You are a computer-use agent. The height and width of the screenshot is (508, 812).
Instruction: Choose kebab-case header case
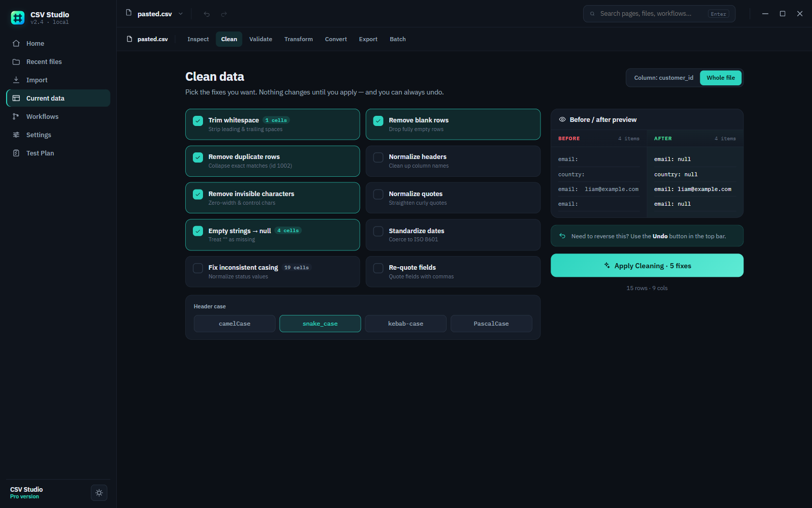pos(405,324)
